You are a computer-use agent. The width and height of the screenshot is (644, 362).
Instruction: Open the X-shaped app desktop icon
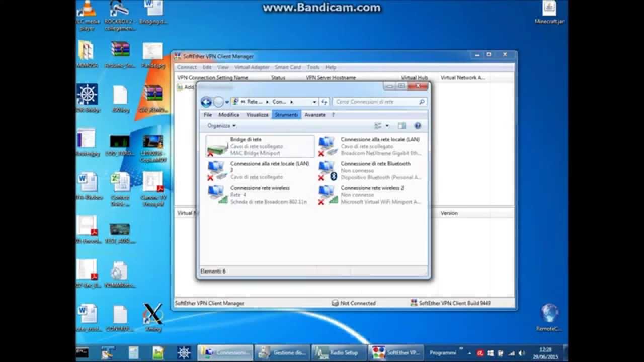click(x=152, y=317)
